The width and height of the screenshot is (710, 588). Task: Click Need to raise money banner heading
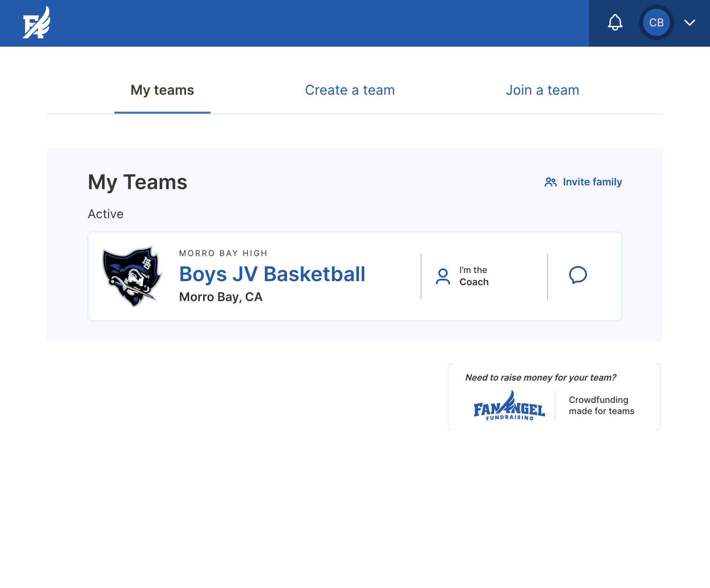point(540,378)
